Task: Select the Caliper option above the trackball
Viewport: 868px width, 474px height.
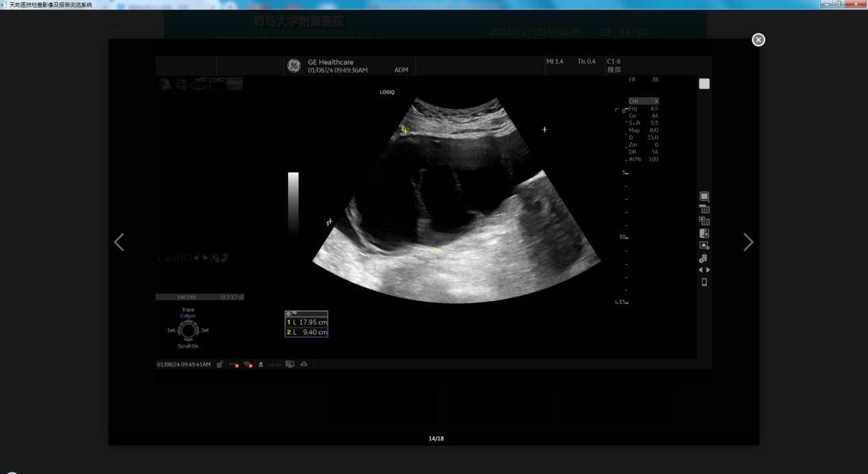Action: coord(187,316)
